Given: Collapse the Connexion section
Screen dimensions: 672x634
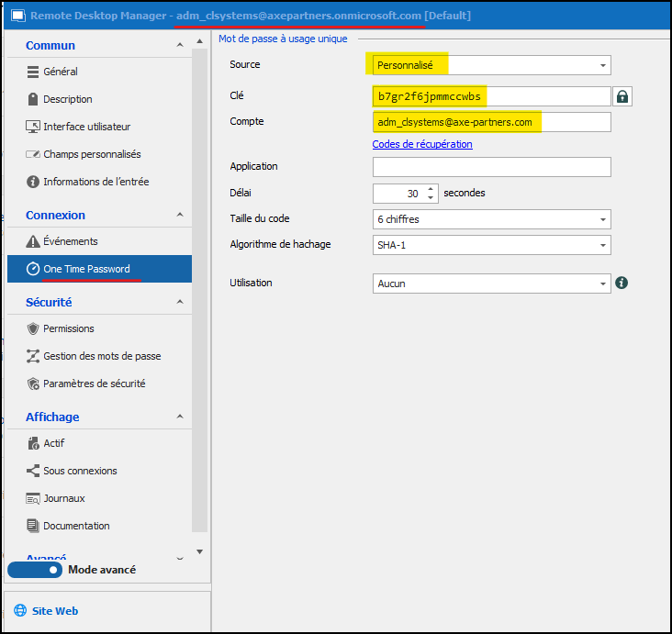Looking at the screenshot, I should 179,215.
